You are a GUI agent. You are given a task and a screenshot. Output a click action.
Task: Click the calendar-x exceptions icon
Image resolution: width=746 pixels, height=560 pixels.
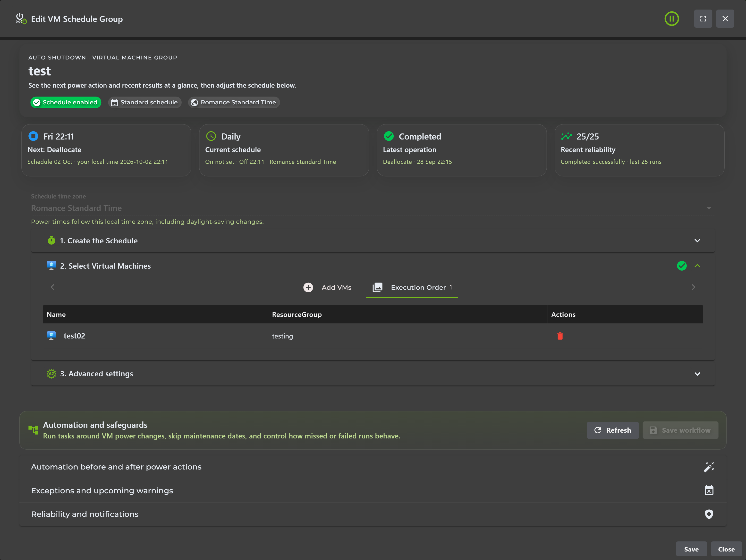coord(709,490)
